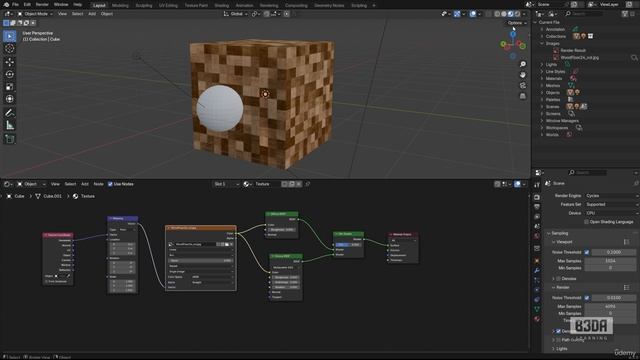
Task: Switch to Wireframe viewport shading
Action: (x=497, y=14)
